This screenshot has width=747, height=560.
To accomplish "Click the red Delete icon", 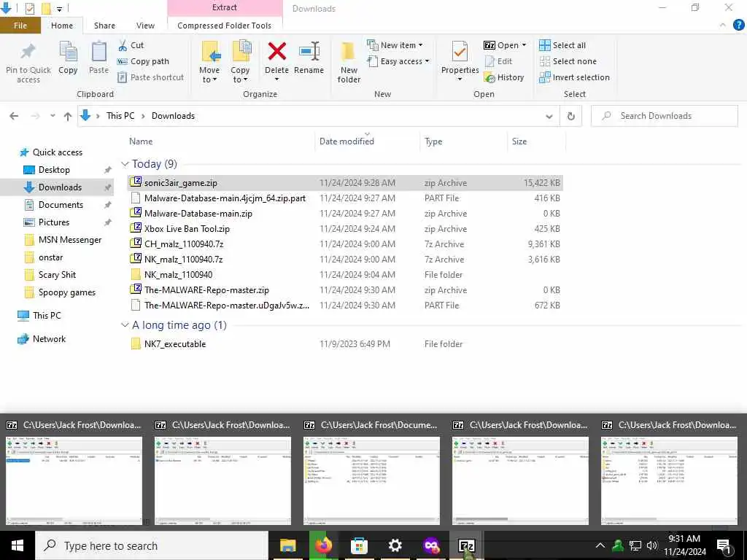I will [276, 52].
